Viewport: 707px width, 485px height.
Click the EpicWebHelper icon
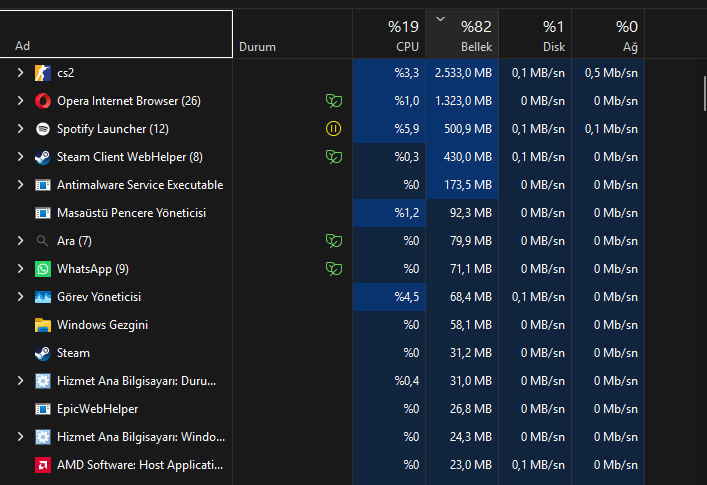click(x=43, y=409)
